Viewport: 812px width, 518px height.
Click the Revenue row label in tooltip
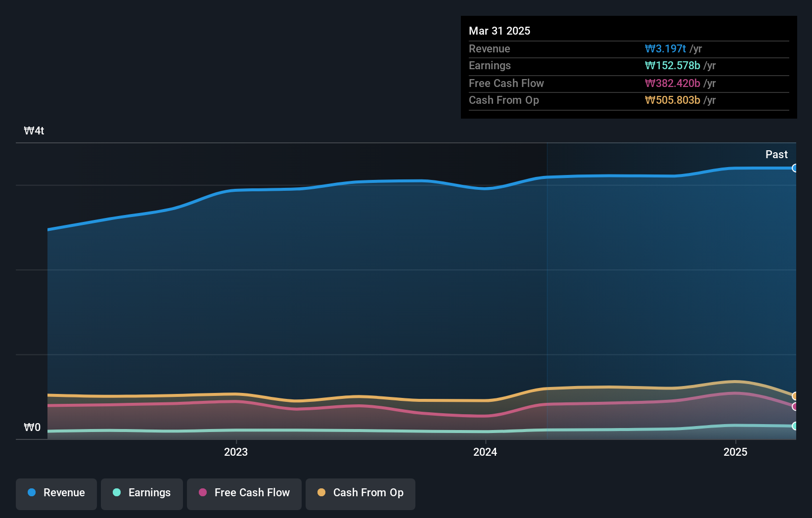pyautogui.click(x=490, y=48)
